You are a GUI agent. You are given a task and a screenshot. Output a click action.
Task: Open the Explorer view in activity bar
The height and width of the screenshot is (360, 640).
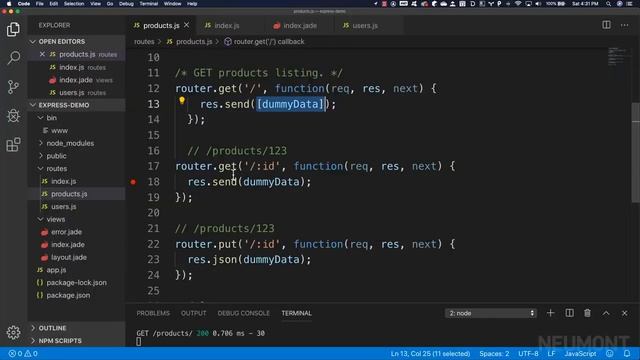13,29
